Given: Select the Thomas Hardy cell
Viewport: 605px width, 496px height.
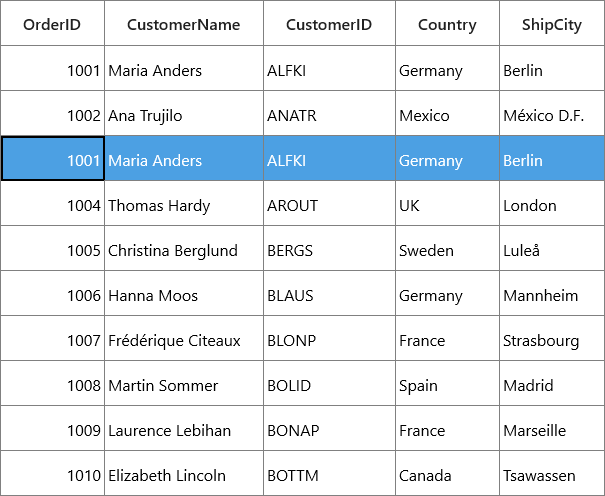Looking at the screenshot, I should pos(184,203).
